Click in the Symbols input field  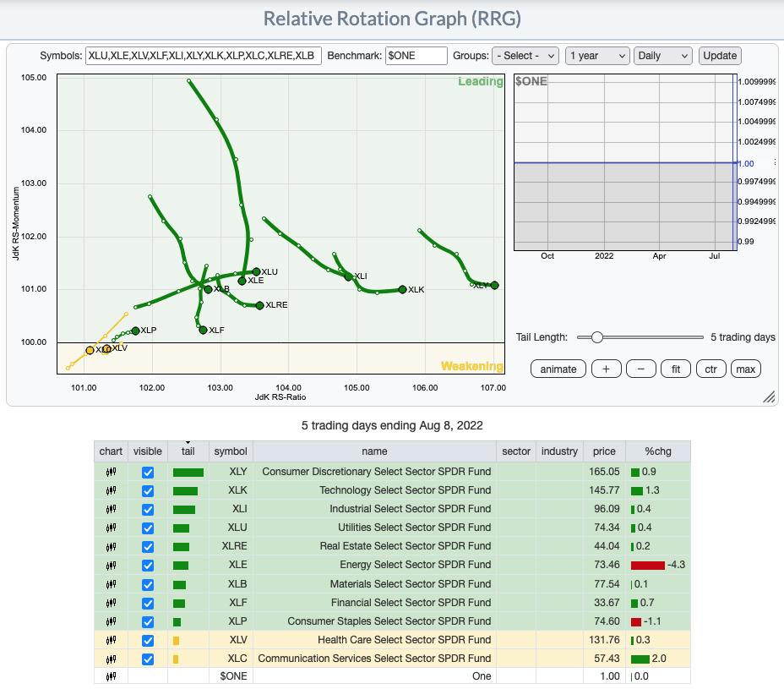tap(204, 56)
